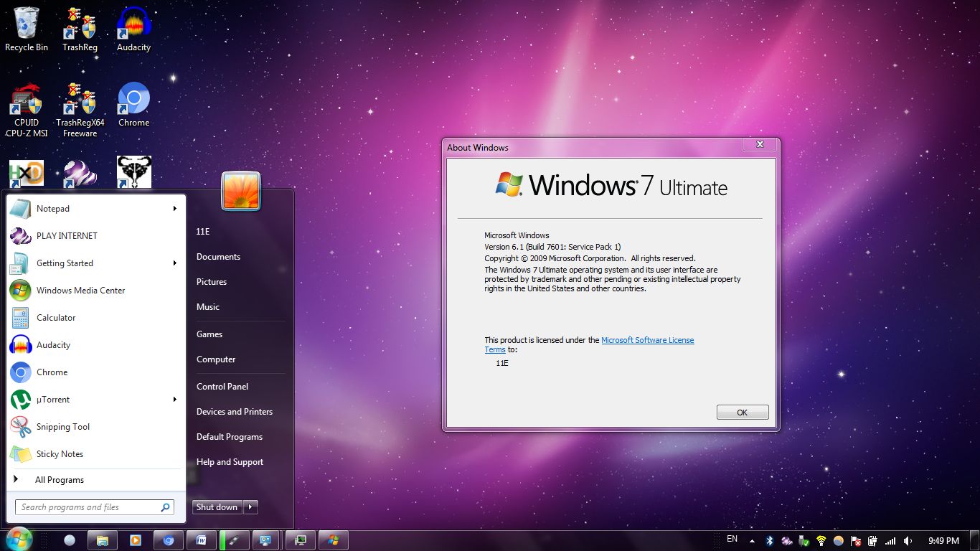
Task: Launch the Audacity desktop shortcut
Action: (x=133, y=29)
